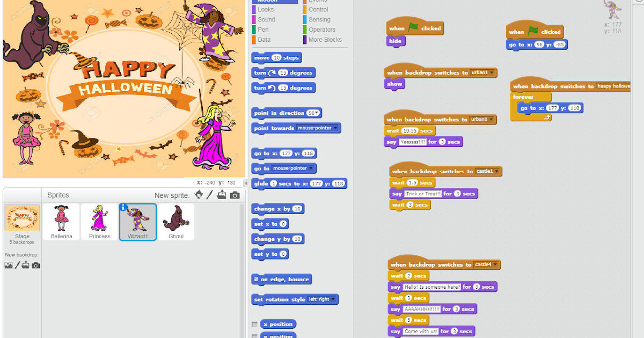Open the Sensing block category
The width and height of the screenshot is (644, 338).
click(319, 19)
